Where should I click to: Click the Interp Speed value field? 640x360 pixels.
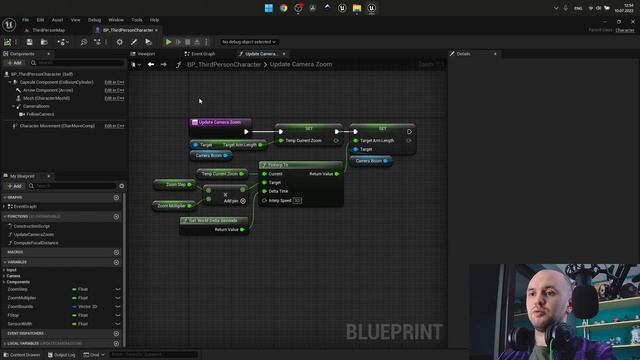tap(297, 201)
